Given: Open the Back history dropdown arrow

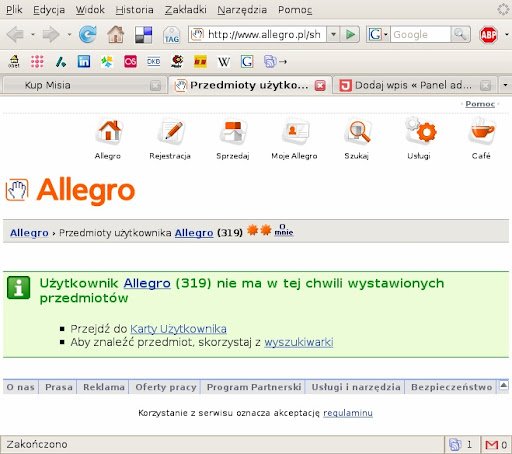Looking at the screenshot, I should coord(33,34).
